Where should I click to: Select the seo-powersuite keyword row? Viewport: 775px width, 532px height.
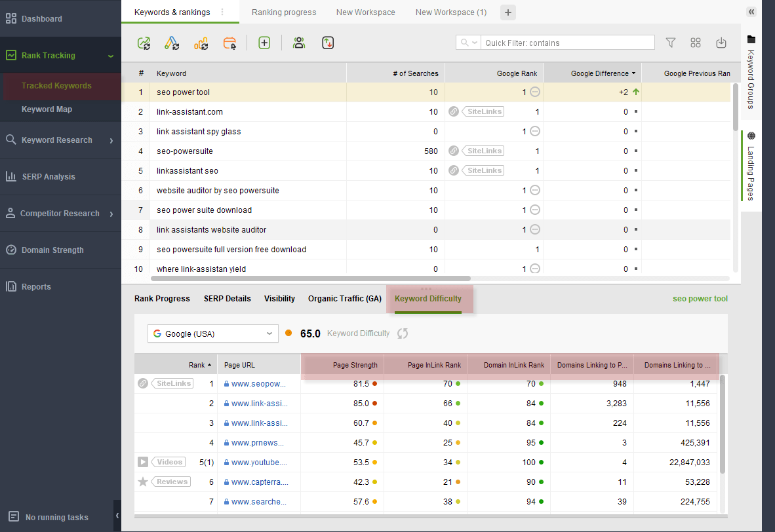click(426, 151)
